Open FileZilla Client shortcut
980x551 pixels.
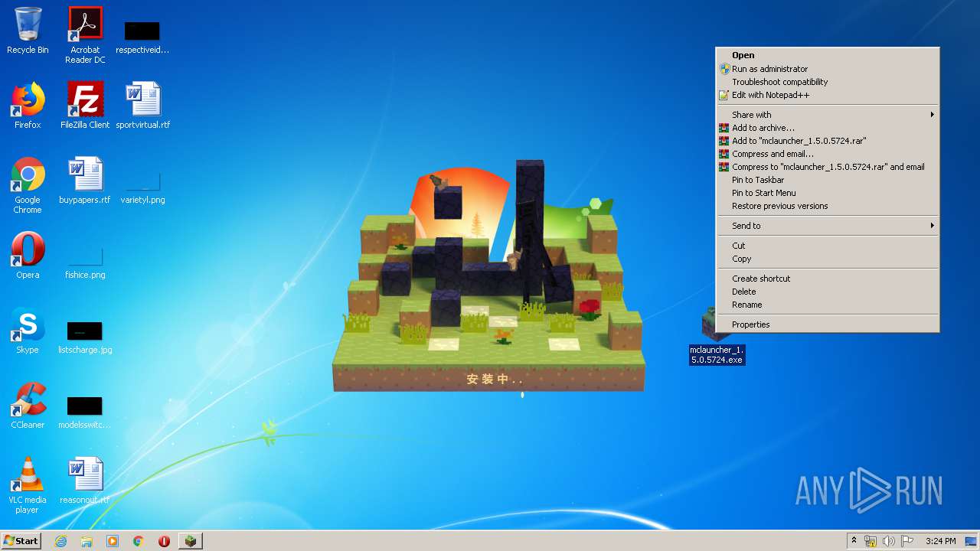[x=85, y=106]
